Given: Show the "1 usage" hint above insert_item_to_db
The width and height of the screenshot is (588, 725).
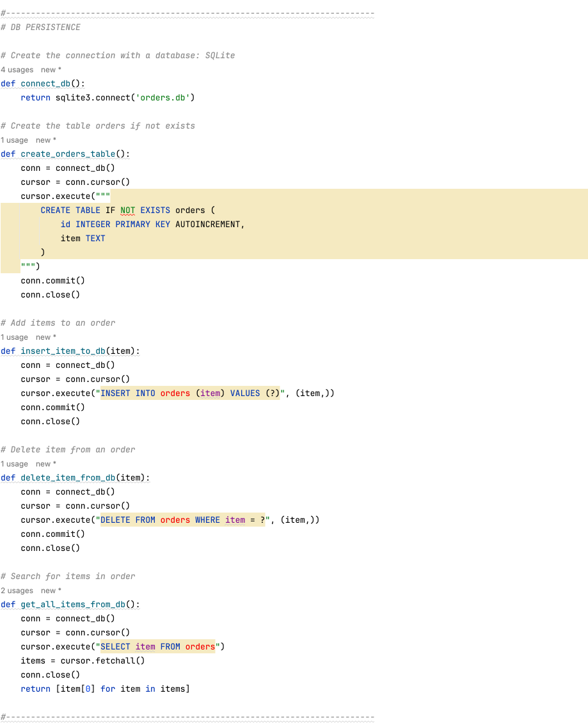Looking at the screenshot, I should pyautogui.click(x=14, y=337).
